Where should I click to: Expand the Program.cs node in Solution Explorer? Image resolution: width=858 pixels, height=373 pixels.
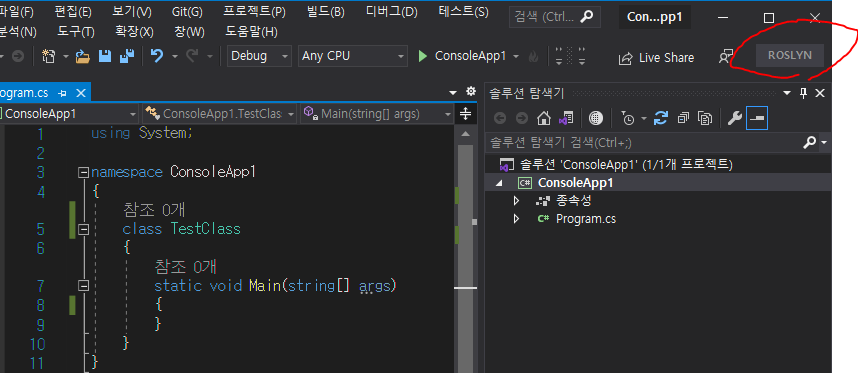coord(516,219)
